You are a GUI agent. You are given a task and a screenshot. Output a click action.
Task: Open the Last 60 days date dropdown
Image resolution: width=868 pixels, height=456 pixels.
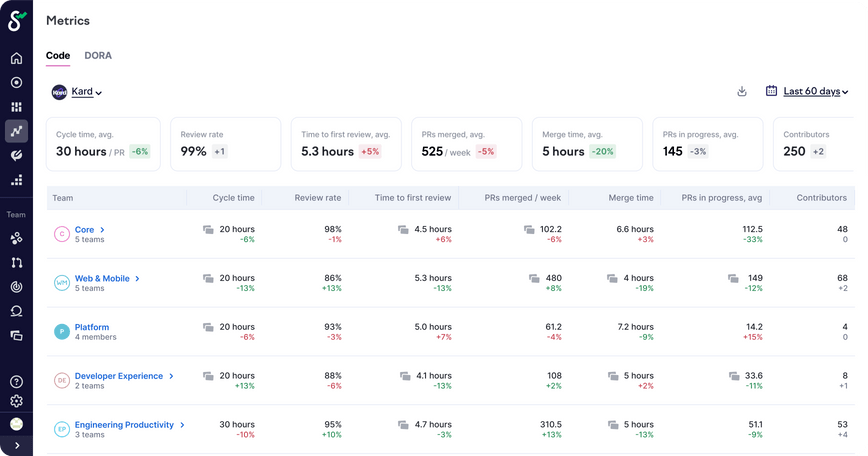coord(815,91)
